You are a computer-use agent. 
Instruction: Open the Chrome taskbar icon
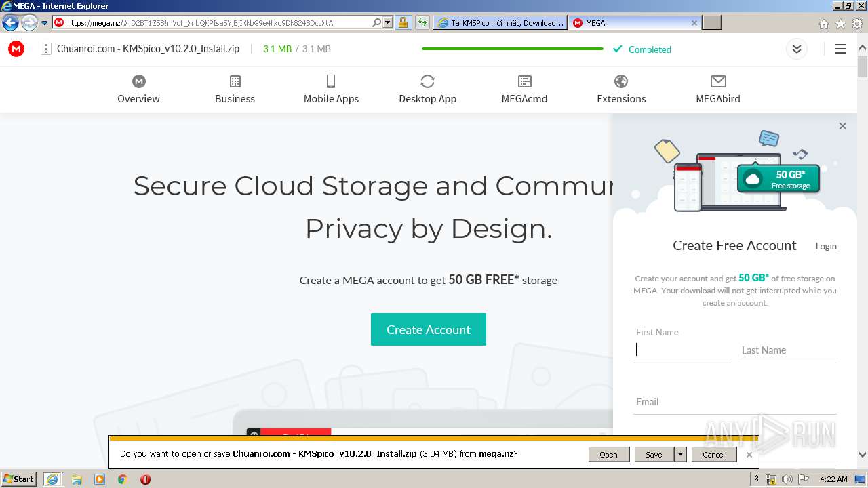(x=123, y=479)
